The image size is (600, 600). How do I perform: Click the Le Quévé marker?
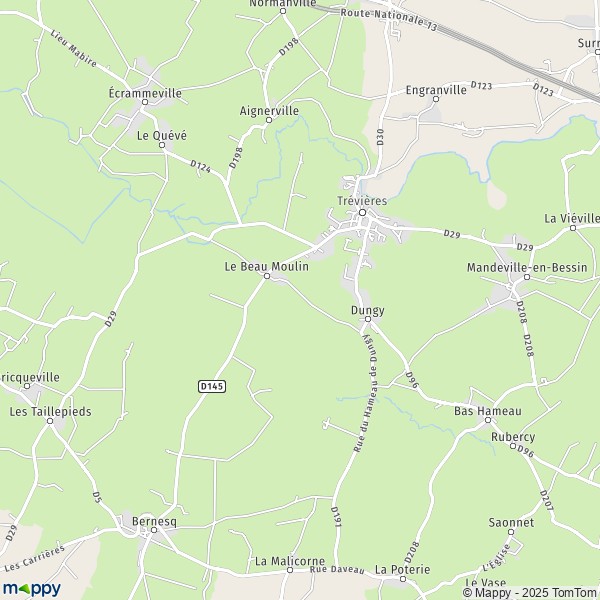[162, 145]
